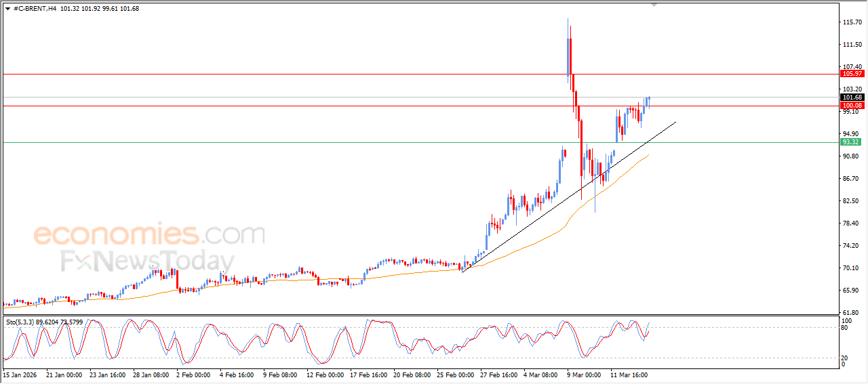Click the economies.com watermark logo
This screenshot has width=868, height=384.
click(x=149, y=235)
